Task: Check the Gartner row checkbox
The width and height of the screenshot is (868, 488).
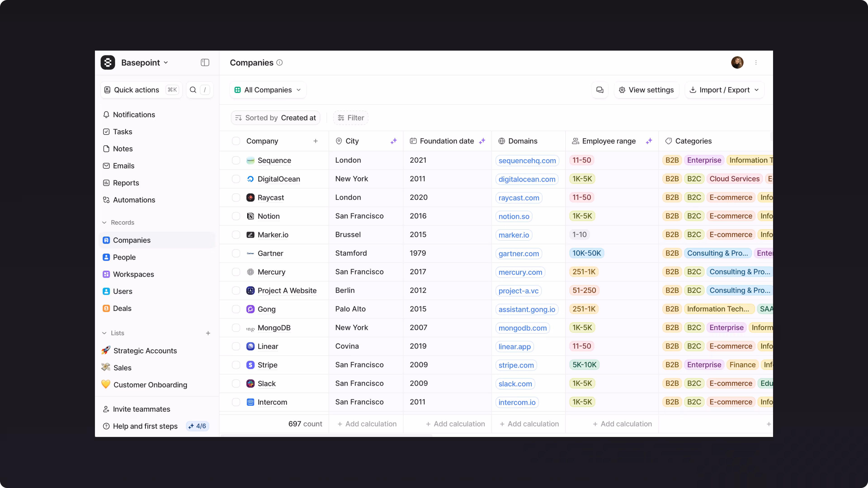Action: 236,253
